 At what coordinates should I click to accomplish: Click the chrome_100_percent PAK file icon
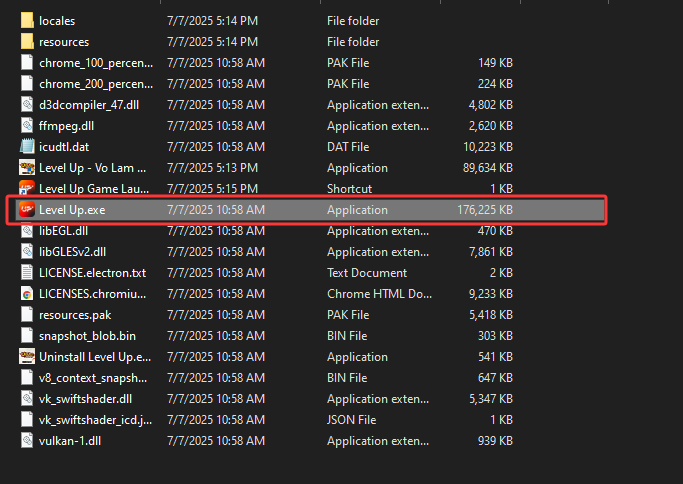pyautogui.click(x=27, y=62)
